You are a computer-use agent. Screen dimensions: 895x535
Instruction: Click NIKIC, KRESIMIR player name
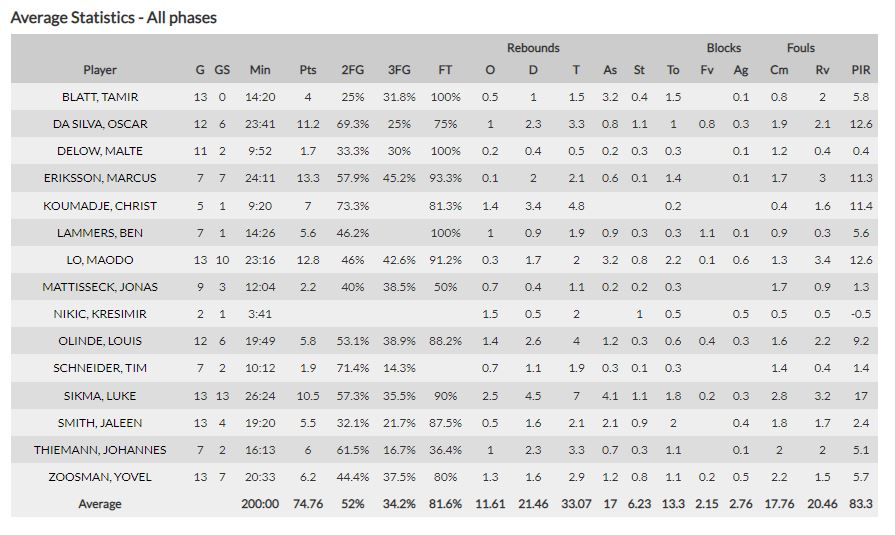[x=100, y=314]
